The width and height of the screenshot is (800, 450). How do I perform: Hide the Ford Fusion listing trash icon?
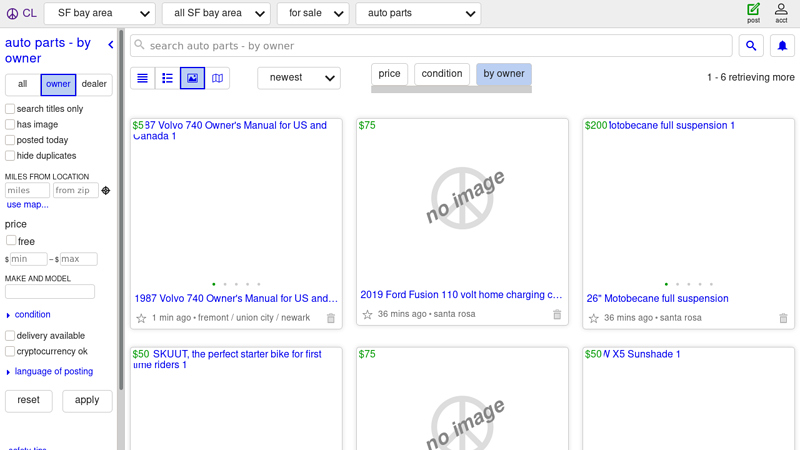[557, 314]
